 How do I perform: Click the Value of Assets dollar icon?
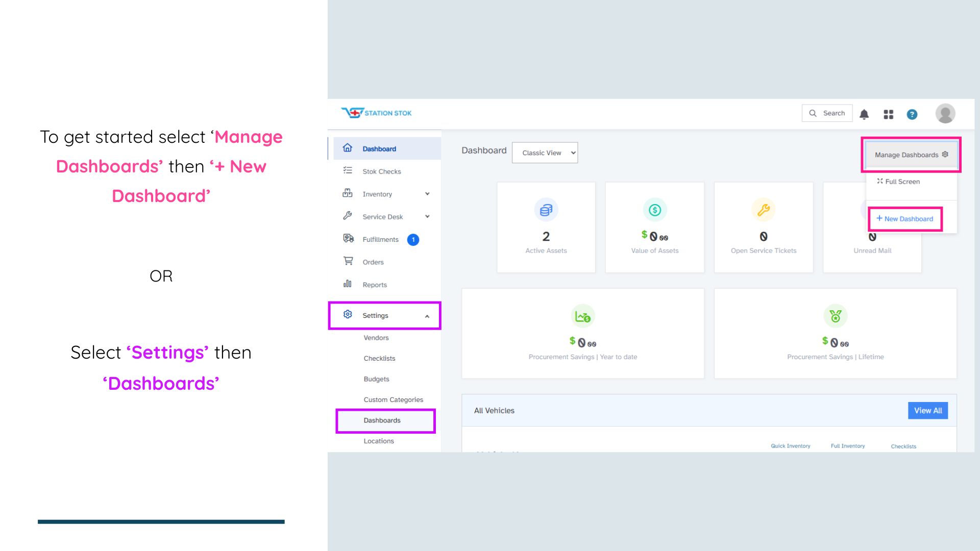click(x=655, y=210)
